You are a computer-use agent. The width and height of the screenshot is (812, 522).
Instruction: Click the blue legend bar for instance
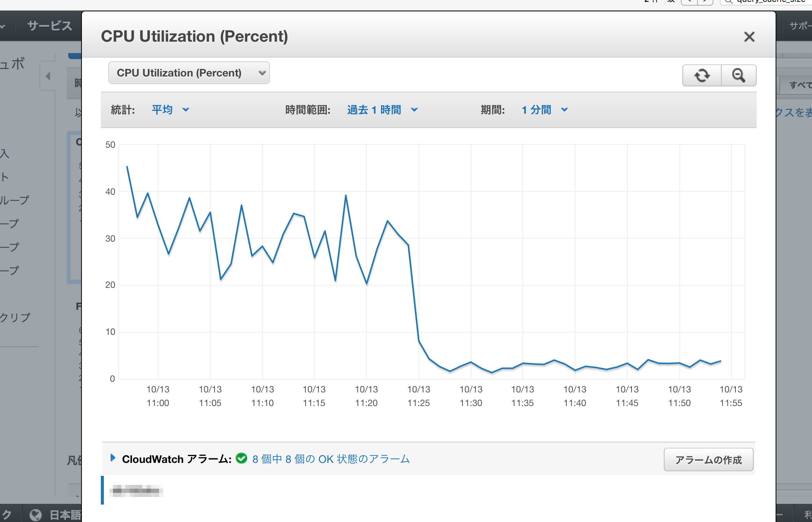click(102, 490)
